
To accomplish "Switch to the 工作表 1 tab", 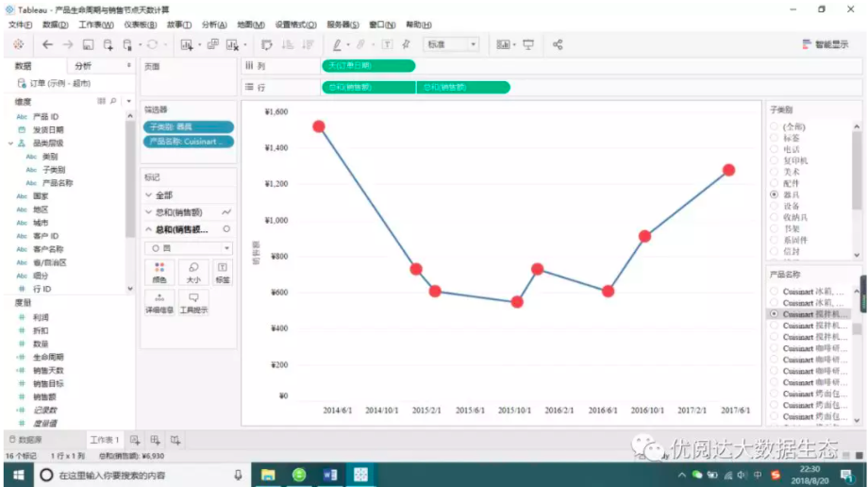I will pos(105,440).
